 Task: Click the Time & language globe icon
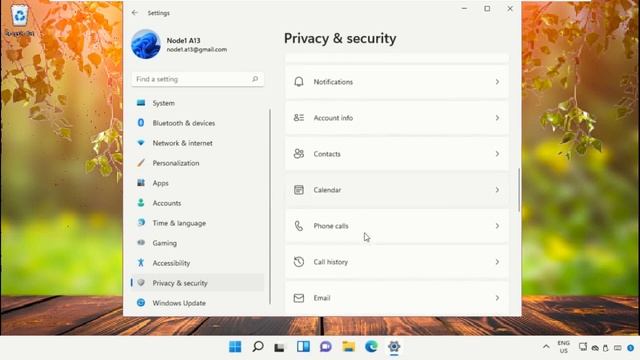click(141, 223)
